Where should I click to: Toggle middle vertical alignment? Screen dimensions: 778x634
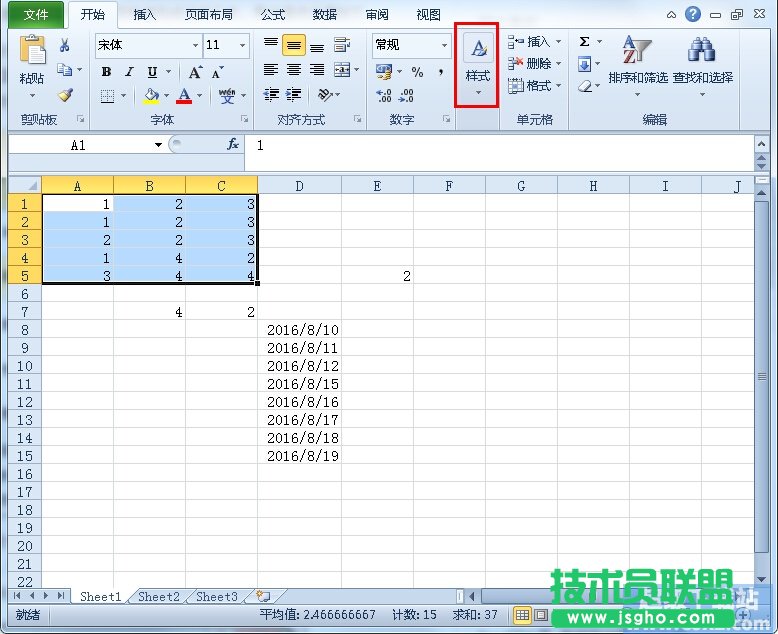click(294, 45)
